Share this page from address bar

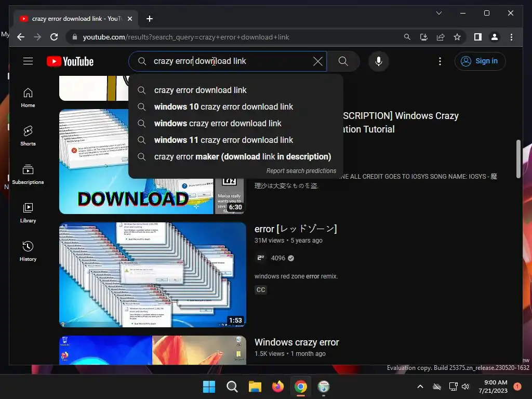tap(441, 37)
